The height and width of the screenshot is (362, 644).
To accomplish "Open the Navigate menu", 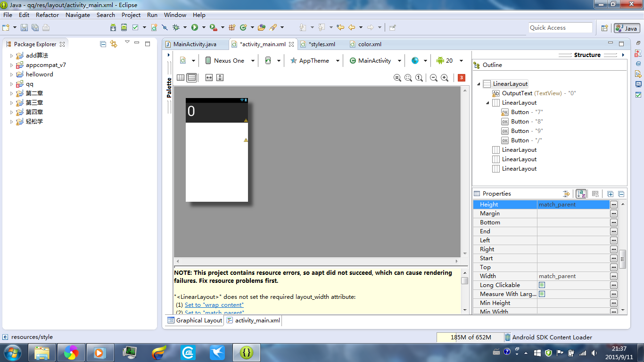I will [78, 15].
